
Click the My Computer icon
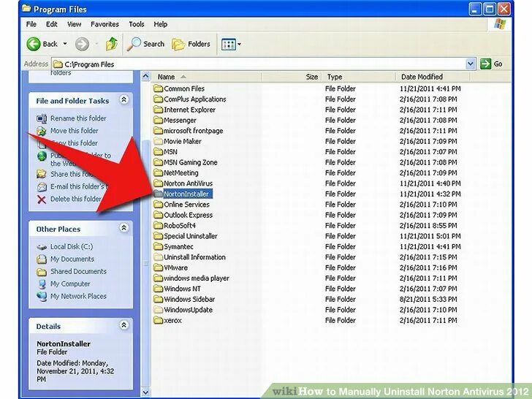(42, 284)
